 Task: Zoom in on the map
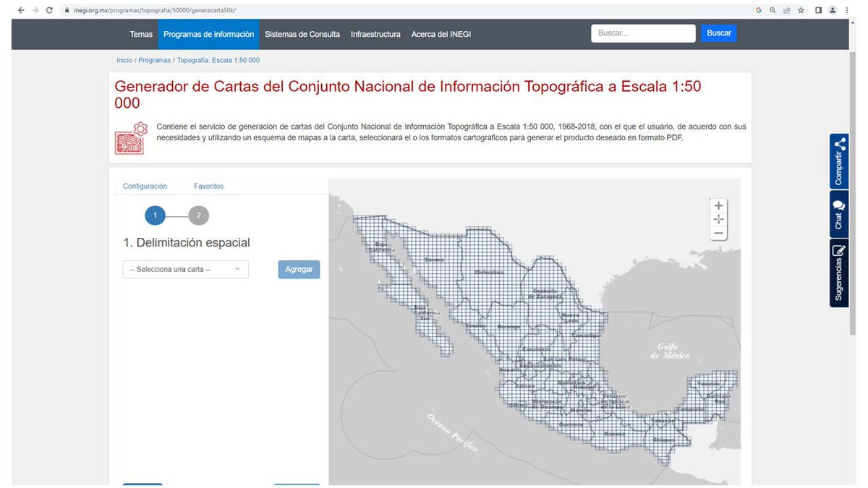[x=718, y=206]
